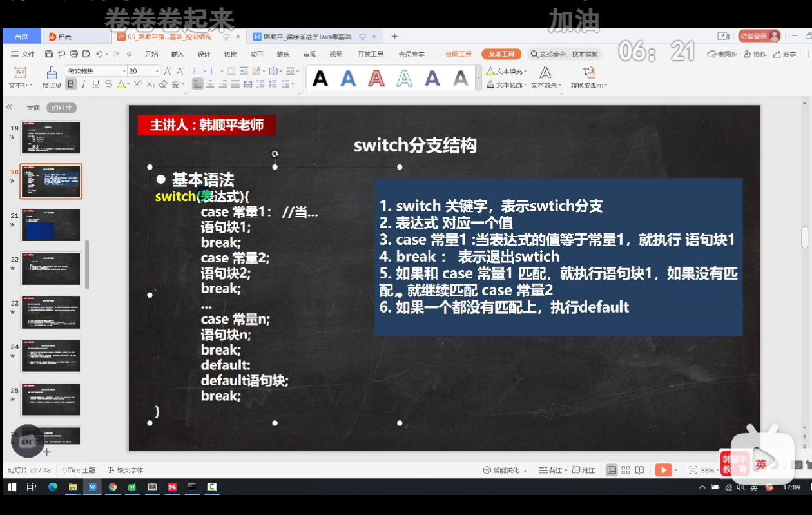The width and height of the screenshot is (812, 515).
Task: Click the convert to diagram button
Action: pos(588,77)
